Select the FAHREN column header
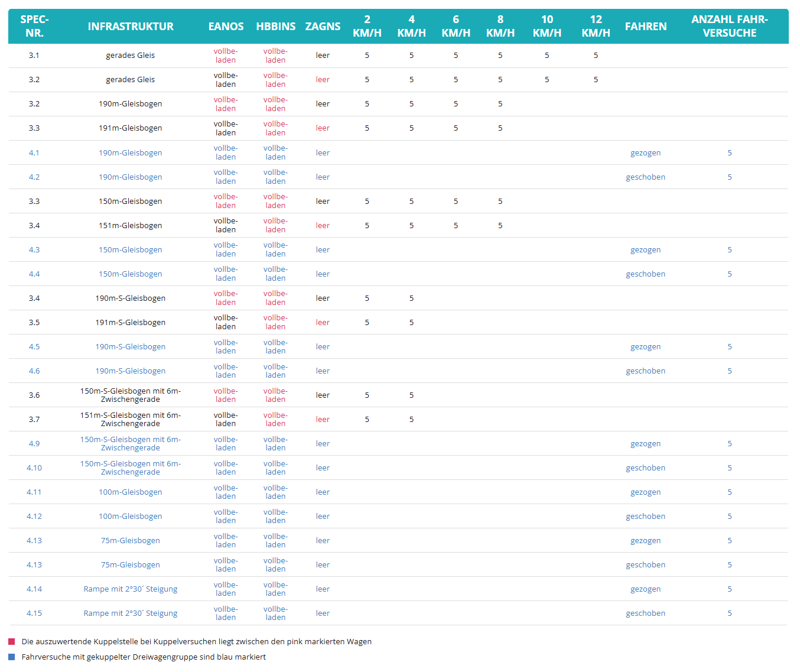Image resolution: width=800 pixels, height=672 pixels. point(645,27)
